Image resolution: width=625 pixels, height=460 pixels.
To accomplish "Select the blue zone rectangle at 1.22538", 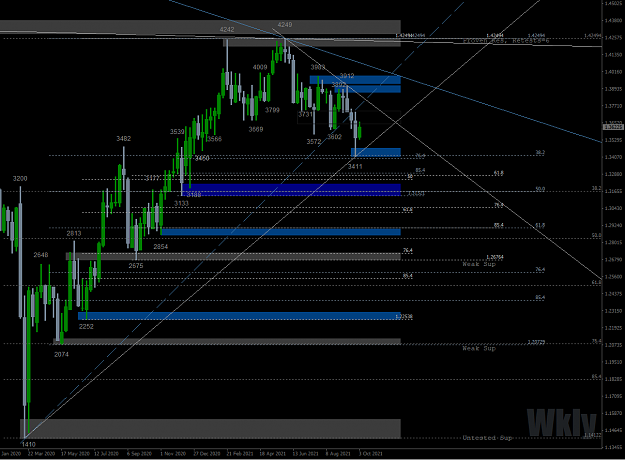I will tap(239, 316).
